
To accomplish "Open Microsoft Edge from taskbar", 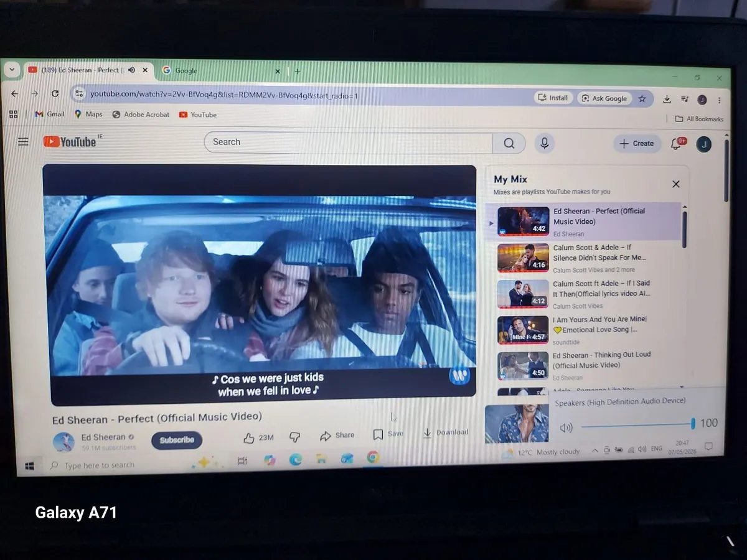I will [x=296, y=459].
